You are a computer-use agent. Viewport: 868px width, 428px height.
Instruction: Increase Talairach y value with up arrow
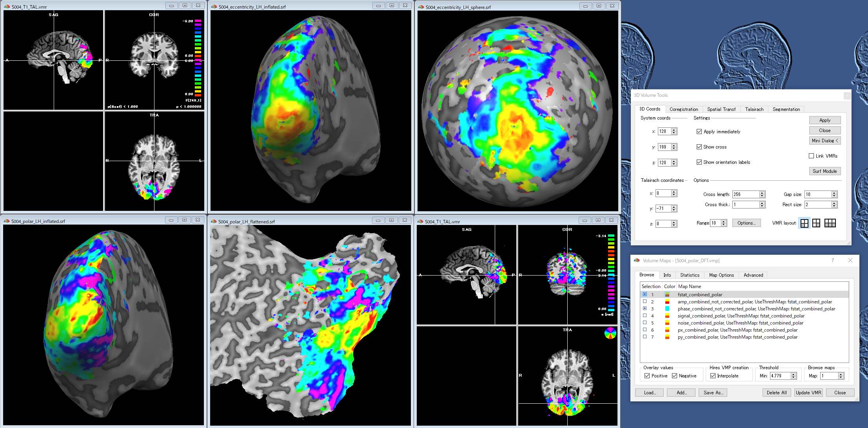pos(674,207)
